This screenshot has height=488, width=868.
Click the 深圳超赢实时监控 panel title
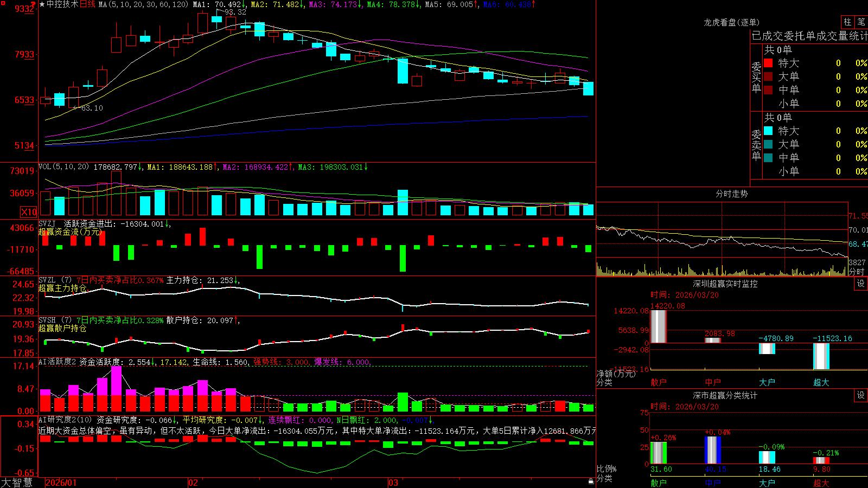pos(725,284)
